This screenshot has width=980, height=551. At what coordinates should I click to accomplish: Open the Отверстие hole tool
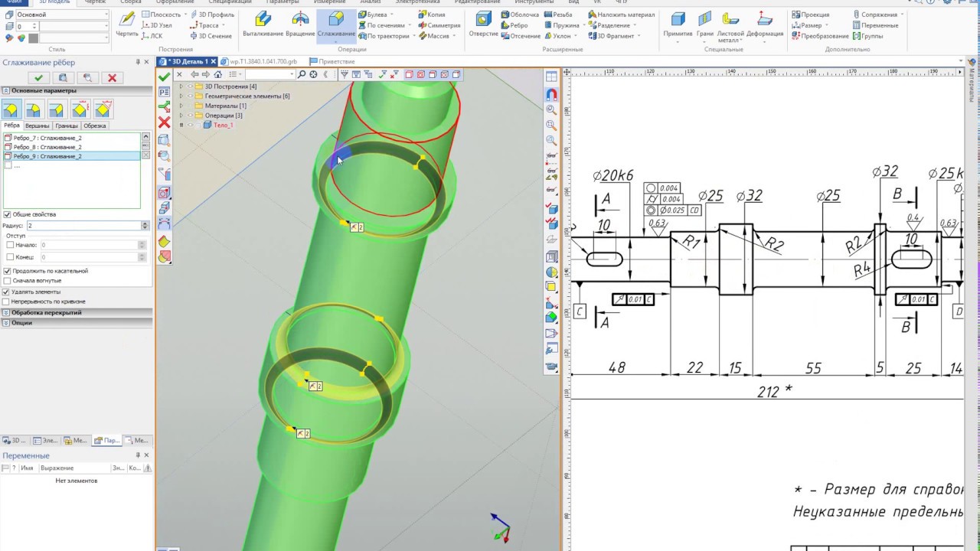(x=483, y=24)
